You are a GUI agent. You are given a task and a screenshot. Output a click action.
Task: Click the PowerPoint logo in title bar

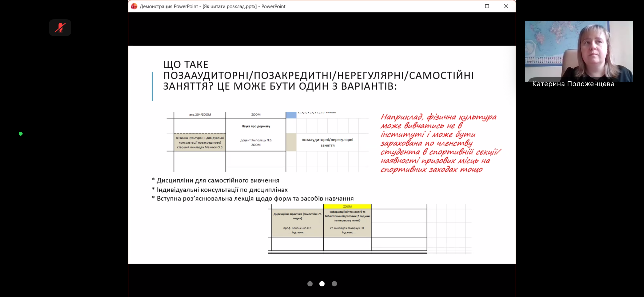click(x=134, y=6)
